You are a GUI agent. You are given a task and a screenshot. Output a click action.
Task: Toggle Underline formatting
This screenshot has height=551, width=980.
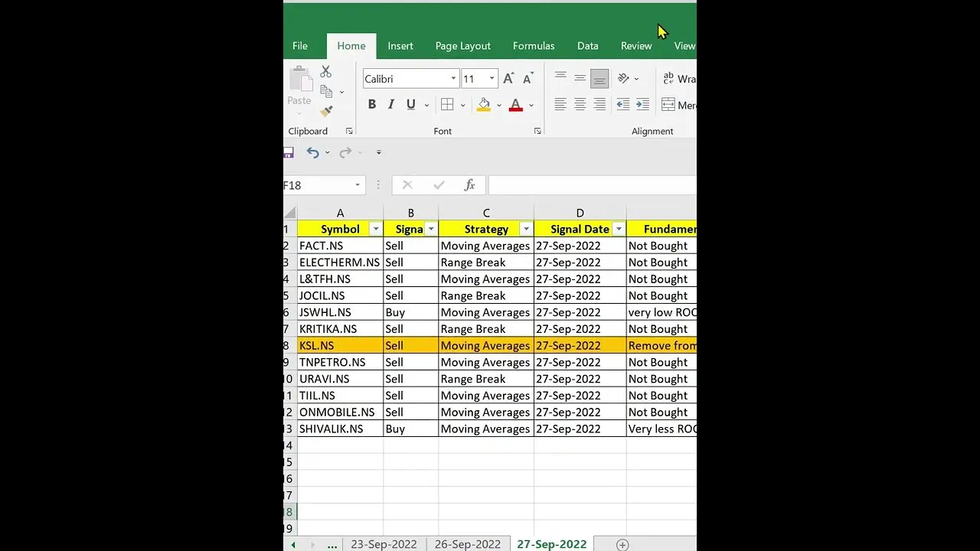coord(411,105)
